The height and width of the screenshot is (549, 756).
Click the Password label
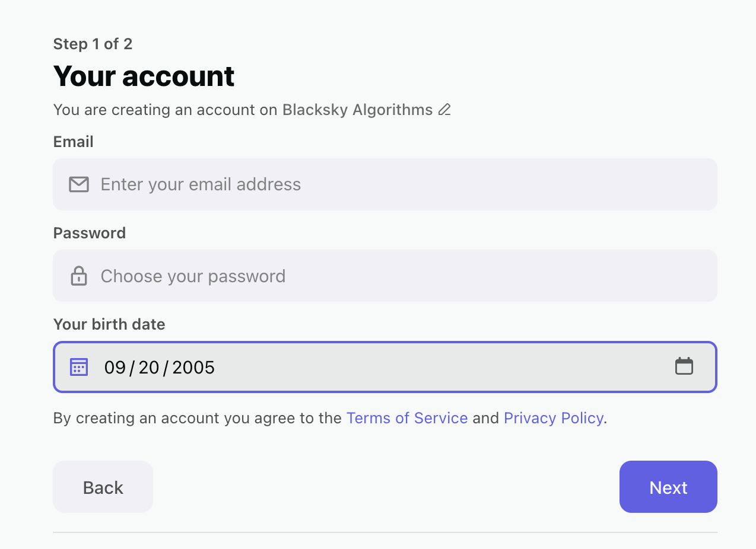click(90, 233)
